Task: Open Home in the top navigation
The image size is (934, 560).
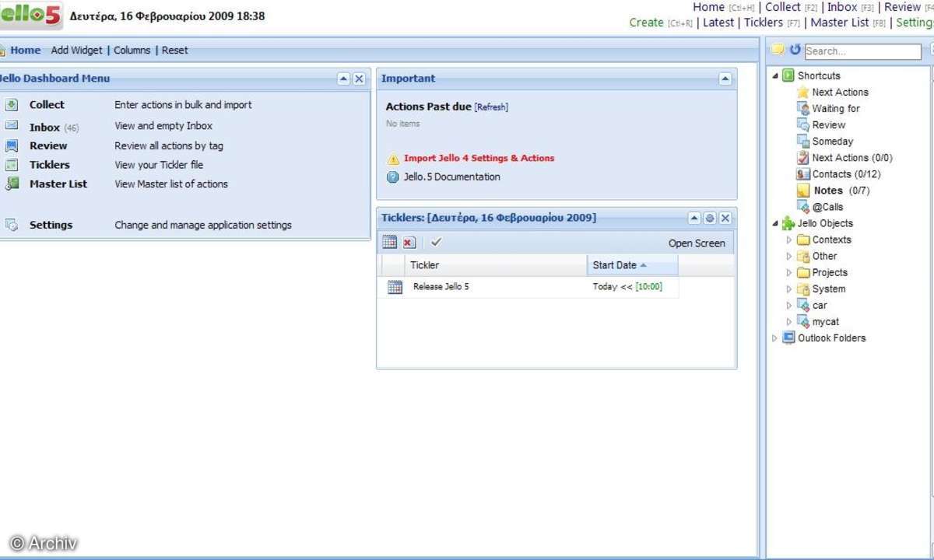Action: click(708, 7)
